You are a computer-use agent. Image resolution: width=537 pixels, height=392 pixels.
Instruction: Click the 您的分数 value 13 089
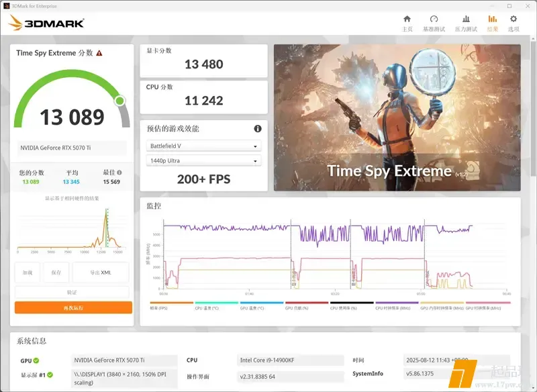coord(31,182)
